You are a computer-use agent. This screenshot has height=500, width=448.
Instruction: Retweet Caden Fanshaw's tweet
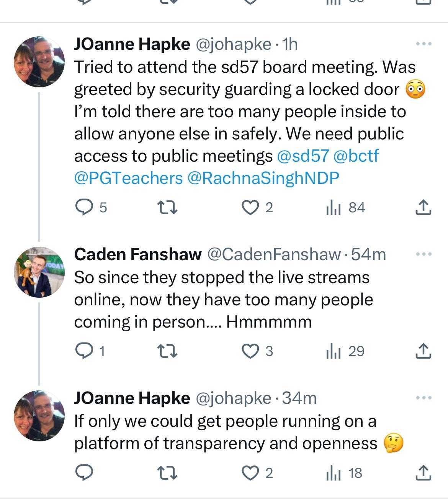pos(167,351)
